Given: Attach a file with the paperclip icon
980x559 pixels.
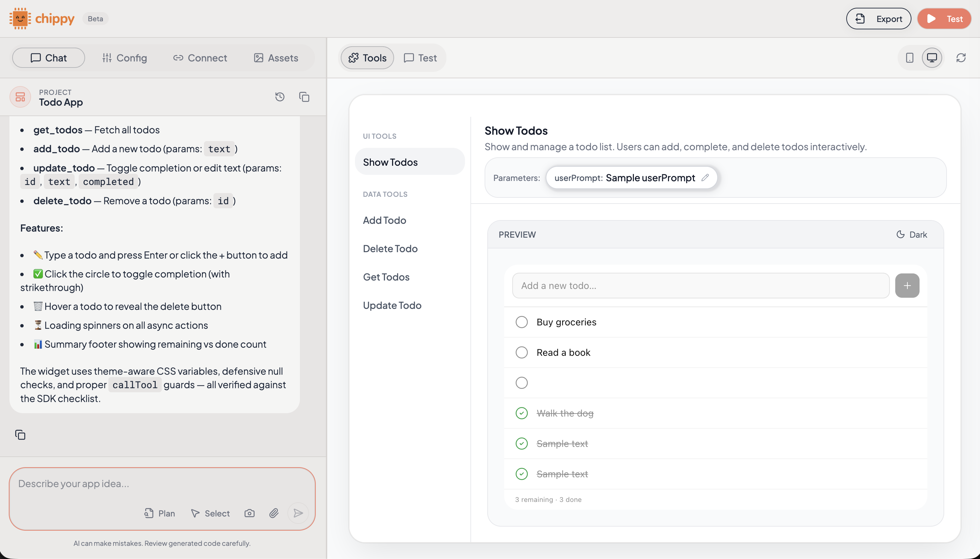Looking at the screenshot, I should [274, 513].
